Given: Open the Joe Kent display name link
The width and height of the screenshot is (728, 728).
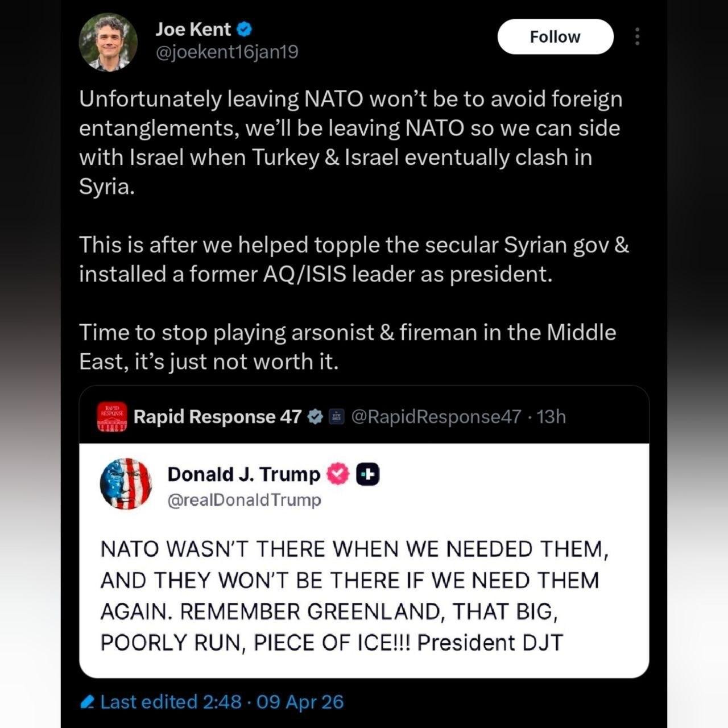Looking at the screenshot, I should [x=193, y=29].
